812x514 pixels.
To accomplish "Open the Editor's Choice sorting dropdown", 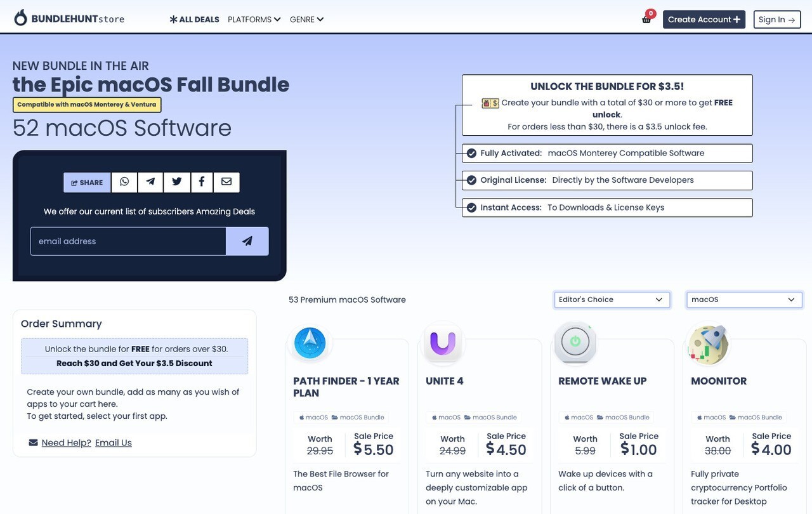I will [612, 298].
